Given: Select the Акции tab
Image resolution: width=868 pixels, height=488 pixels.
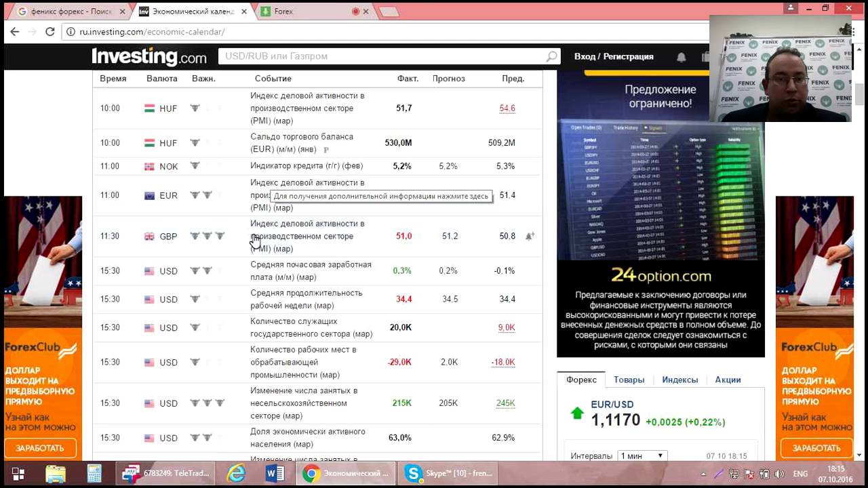Looking at the screenshot, I should point(728,380).
